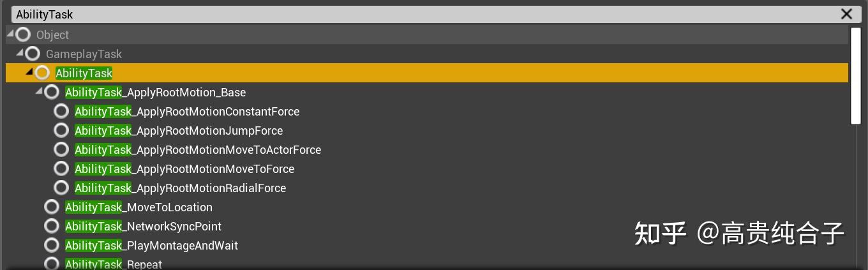Pick AbilityTask_NetworkSyncPoint from the list

pyautogui.click(x=143, y=226)
